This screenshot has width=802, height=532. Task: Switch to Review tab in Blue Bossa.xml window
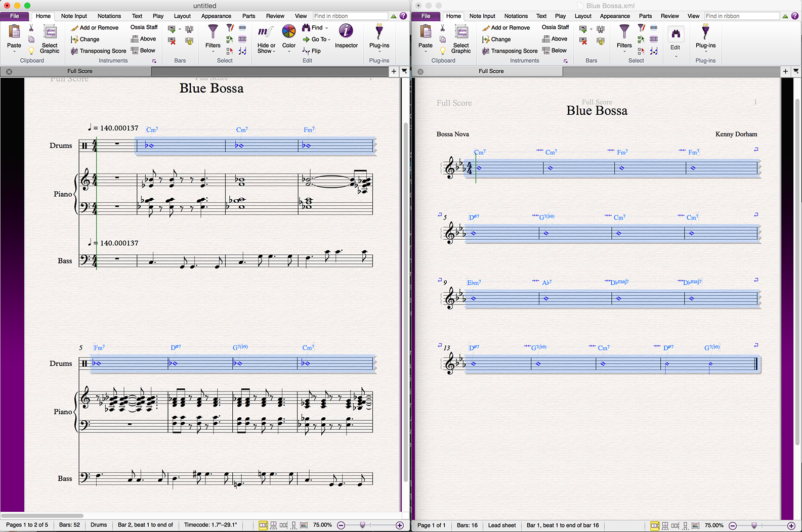coord(670,16)
